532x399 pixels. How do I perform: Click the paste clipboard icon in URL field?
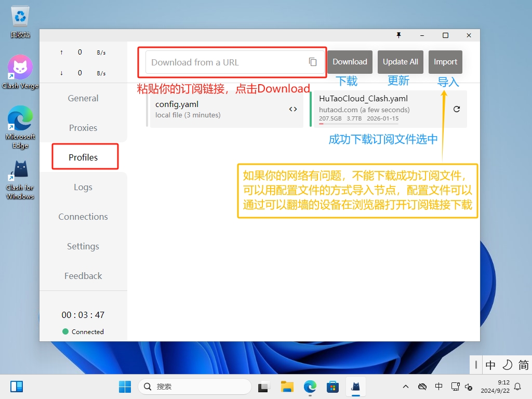coord(313,62)
